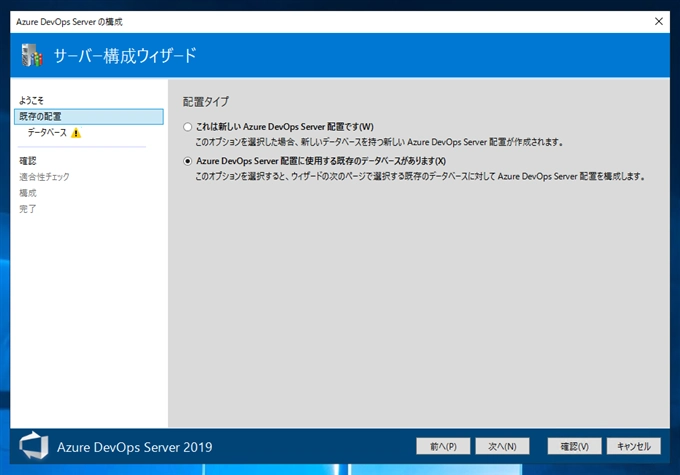
Task: Click the 次へ(N) button
Action: 502,446
